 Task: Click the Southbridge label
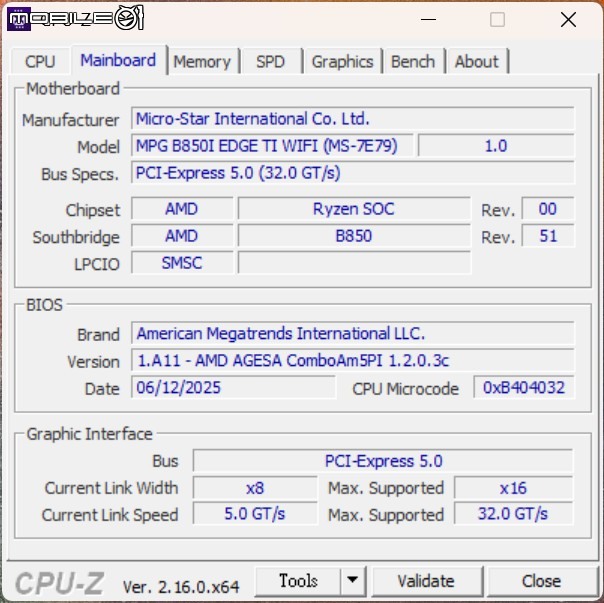76,237
